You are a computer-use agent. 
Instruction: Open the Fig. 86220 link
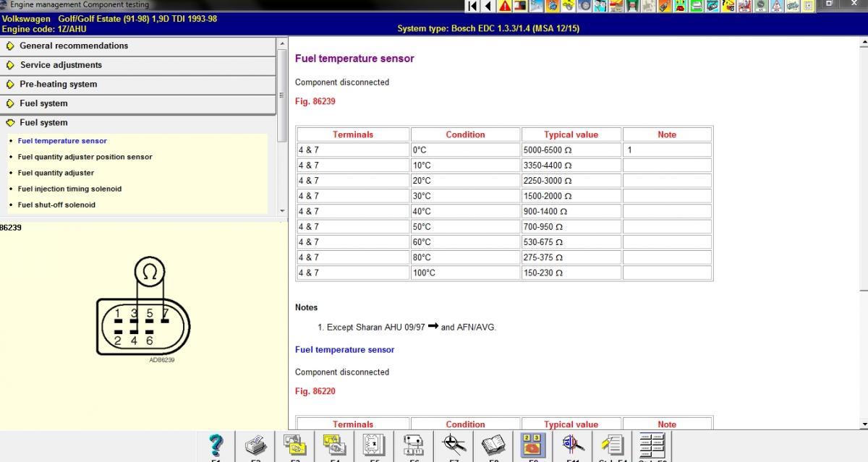(x=315, y=392)
